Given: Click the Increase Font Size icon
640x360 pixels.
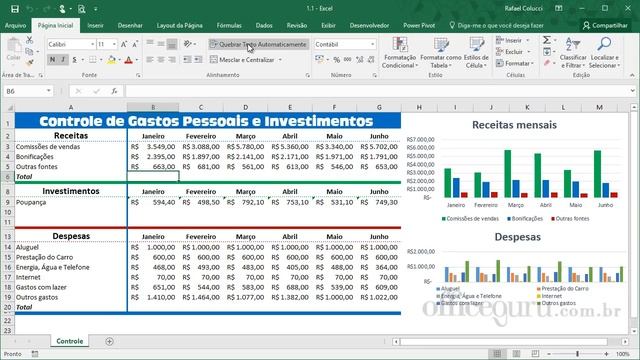Looking at the screenshot, I should click(x=124, y=44).
